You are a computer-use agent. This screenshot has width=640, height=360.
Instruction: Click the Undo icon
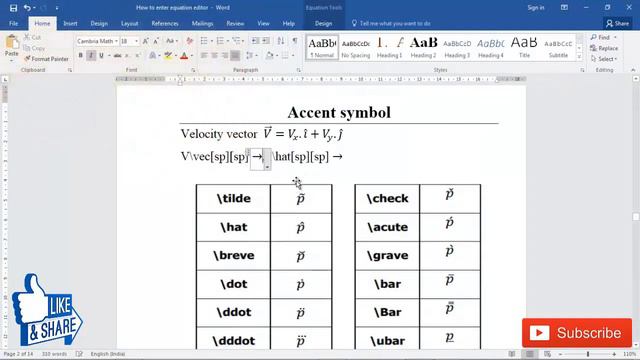[x=27, y=8]
